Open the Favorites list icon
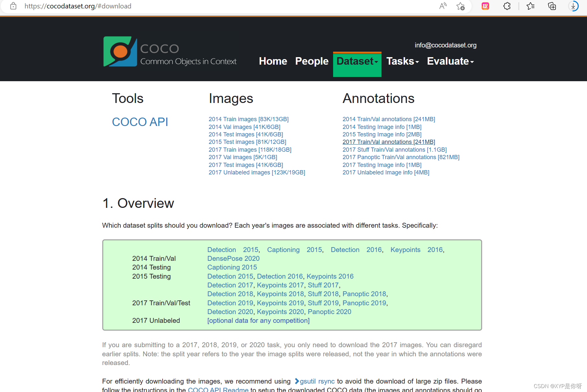 (530, 6)
